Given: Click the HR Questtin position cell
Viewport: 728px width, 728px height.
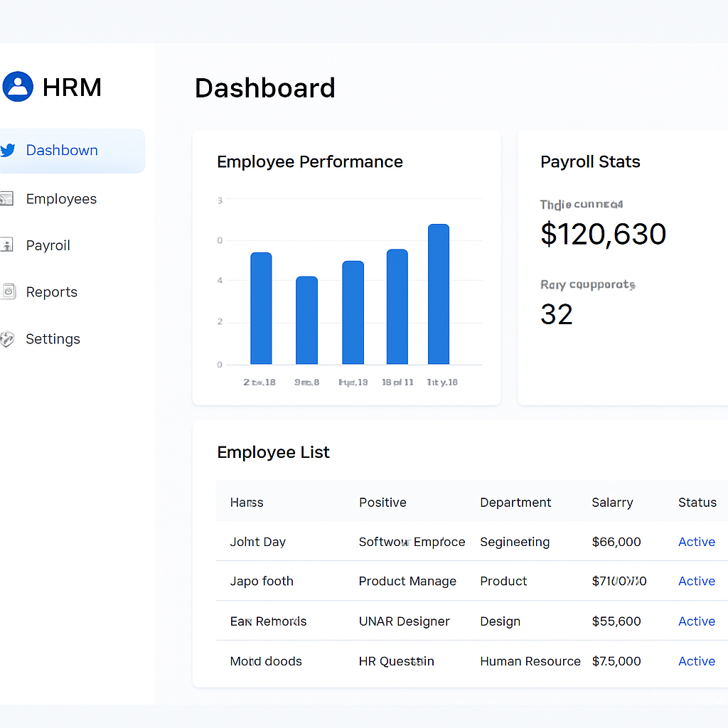Looking at the screenshot, I should point(397,661).
